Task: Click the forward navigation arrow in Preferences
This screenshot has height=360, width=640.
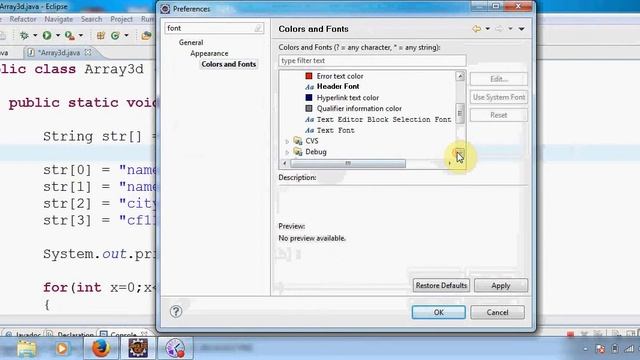Action: (499, 29)
